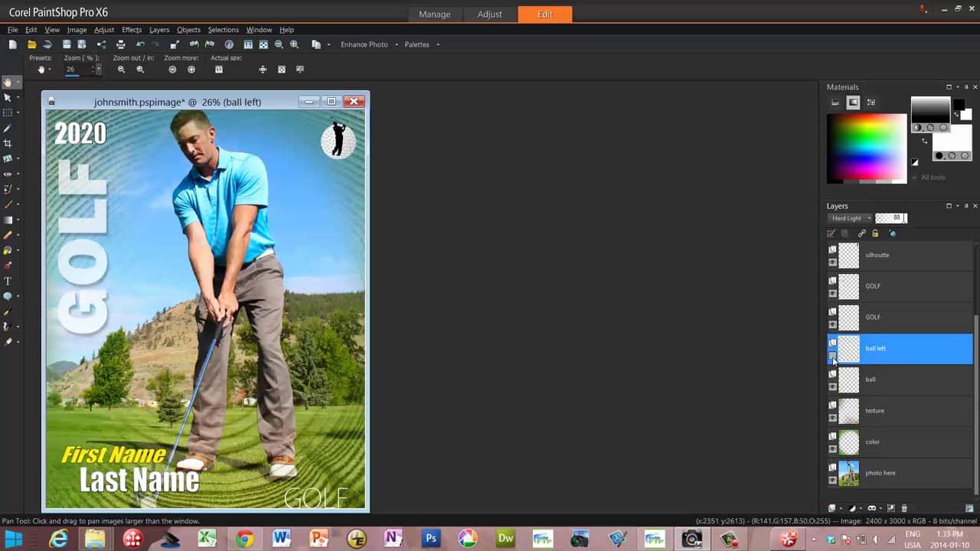The height and width of the screenshot is (551, 980).
Task: Select the Red Eye tool
Action: pyautogui.click(x=8, y=174)
